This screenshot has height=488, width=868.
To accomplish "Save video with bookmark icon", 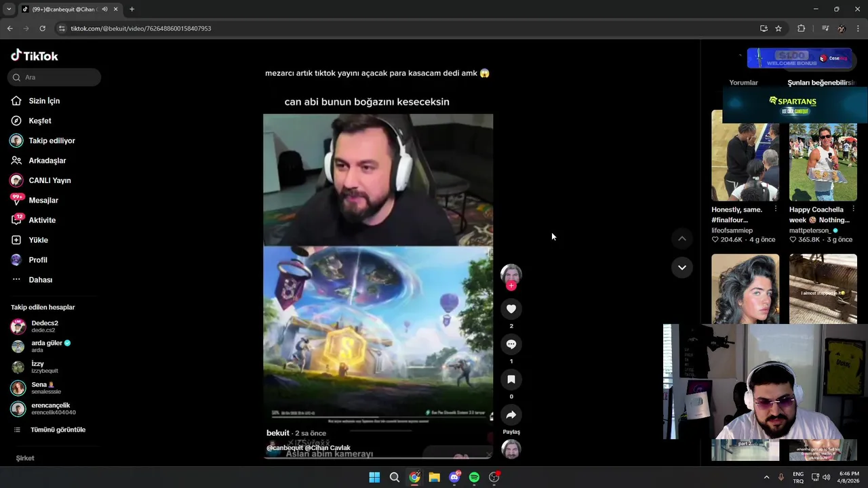I will (x=511, y=380).
